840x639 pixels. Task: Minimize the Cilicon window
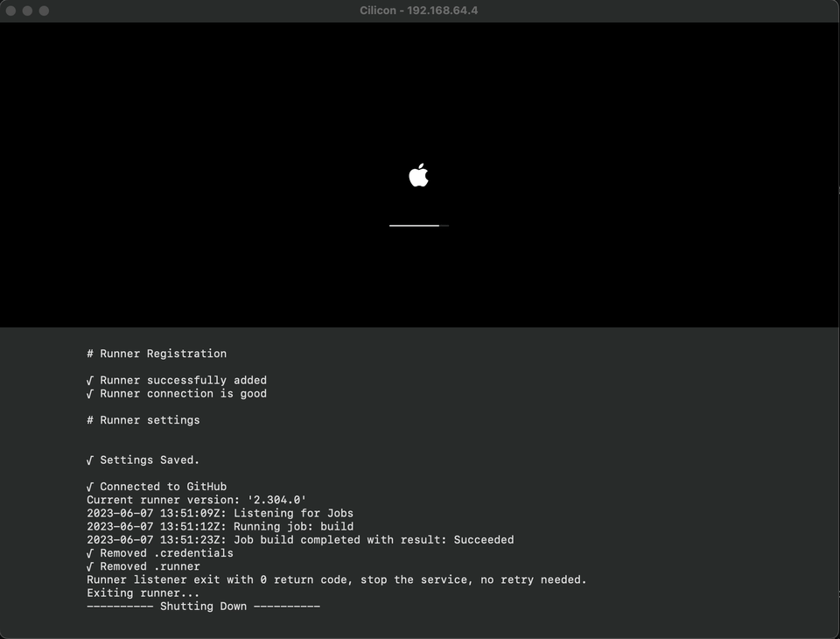(x=28, y=11)
